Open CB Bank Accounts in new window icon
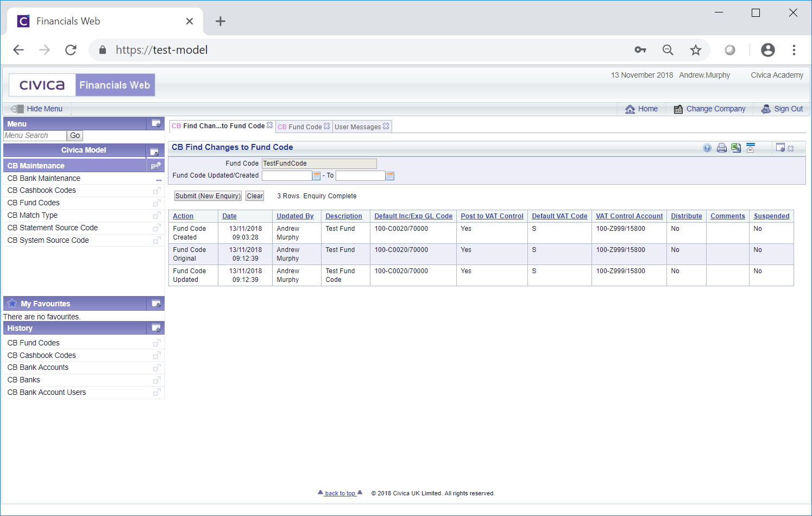 156,368
